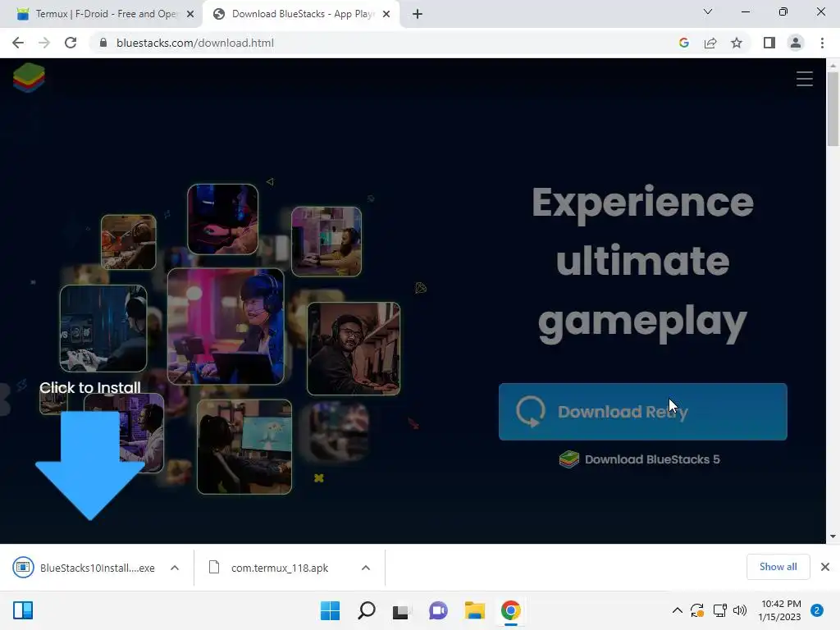Open the clock and date panel
The image size is (840, 630).
[x=781, y=610]
